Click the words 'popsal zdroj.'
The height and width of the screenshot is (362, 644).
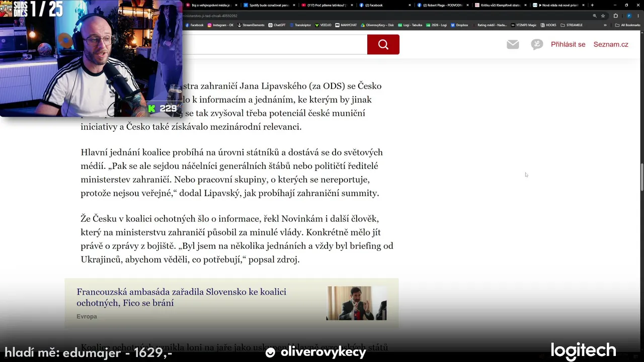click(x=273, y=259)
